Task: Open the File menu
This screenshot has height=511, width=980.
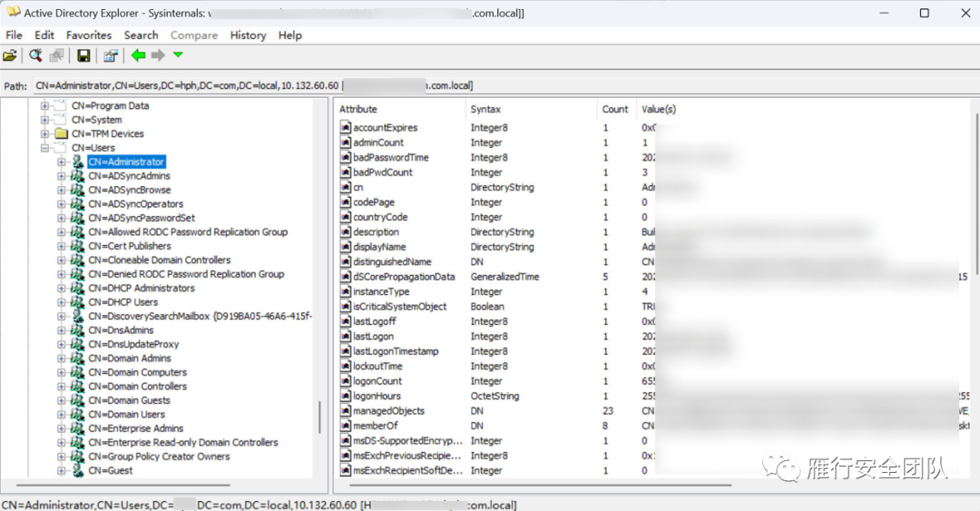Action: click(14, 35)
